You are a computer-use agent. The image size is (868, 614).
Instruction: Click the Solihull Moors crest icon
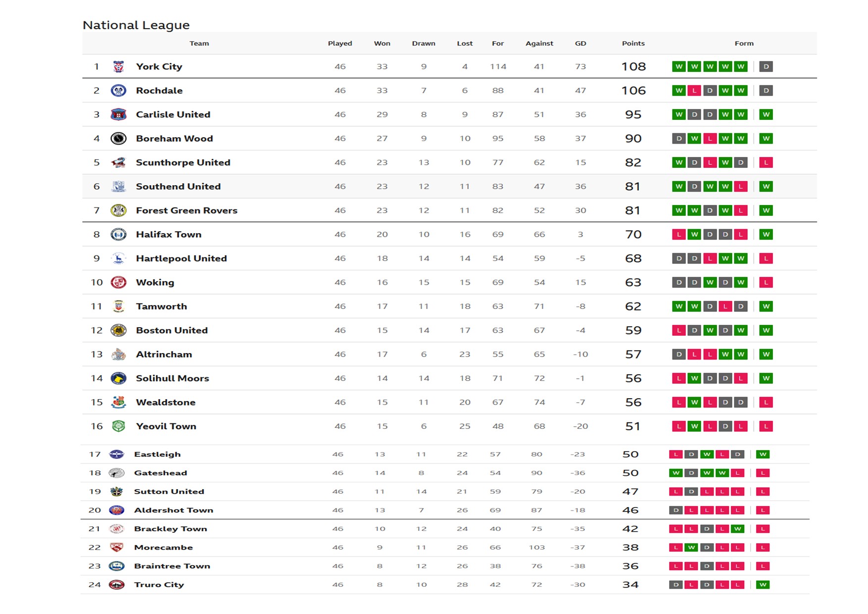(118, 378)
